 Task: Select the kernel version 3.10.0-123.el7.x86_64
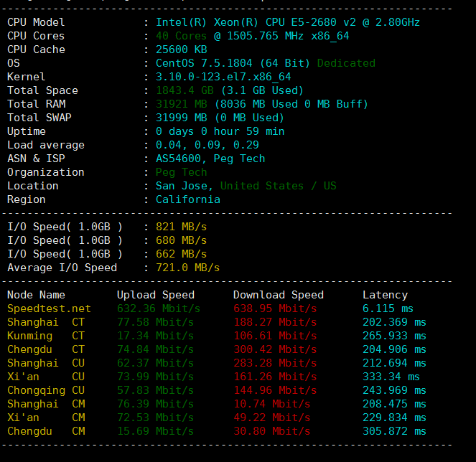223,77
